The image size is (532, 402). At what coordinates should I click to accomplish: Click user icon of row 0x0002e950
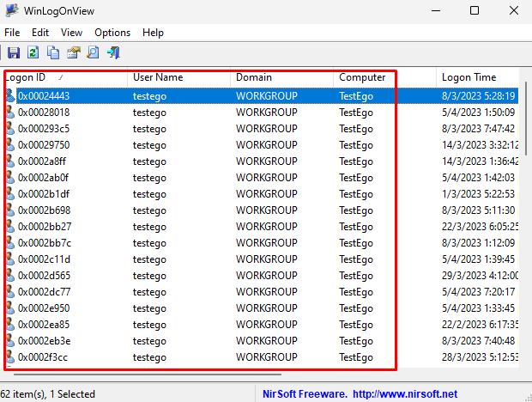click(10, 308)
